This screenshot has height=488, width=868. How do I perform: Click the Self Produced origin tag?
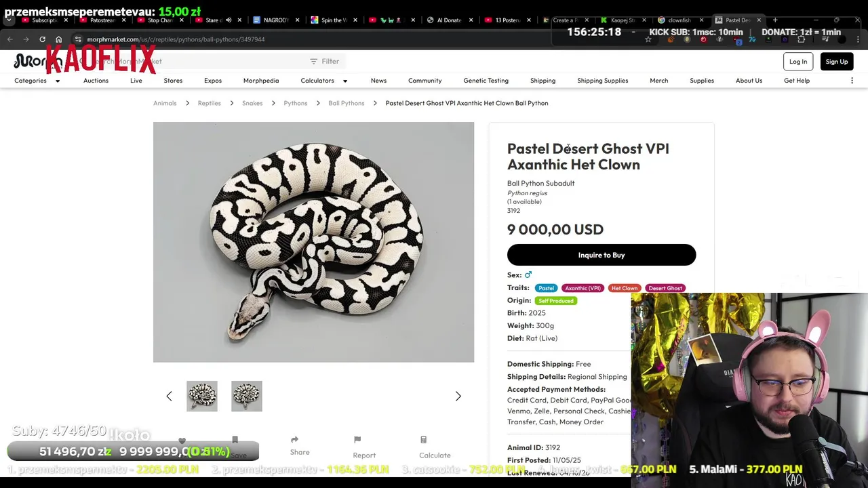556,301
